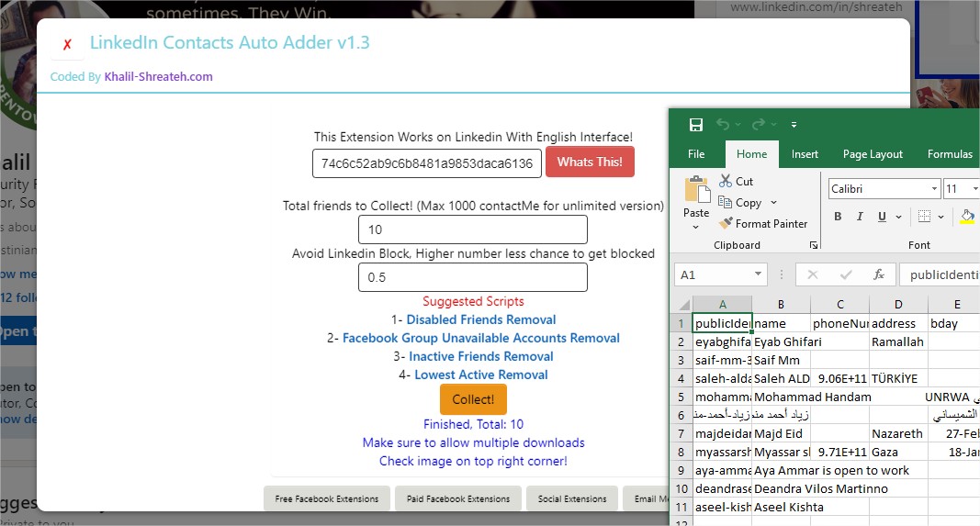
Task: Expand the Copy options arrow
Action: [x=773, y=202]
